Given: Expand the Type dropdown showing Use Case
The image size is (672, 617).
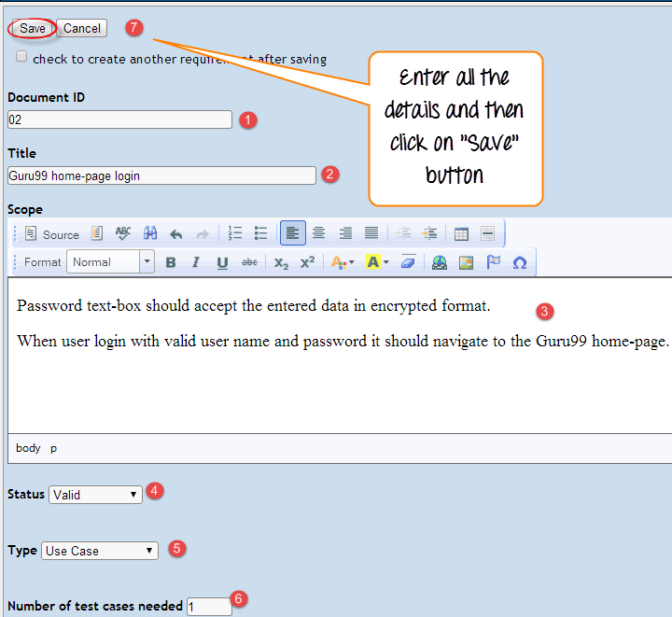Looking at the screenshot, I should coord(99,551).
